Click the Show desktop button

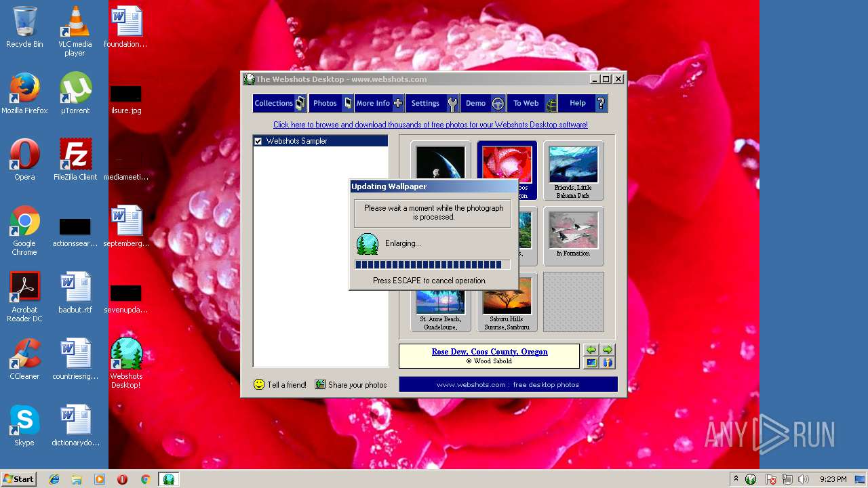coord(861,479)
